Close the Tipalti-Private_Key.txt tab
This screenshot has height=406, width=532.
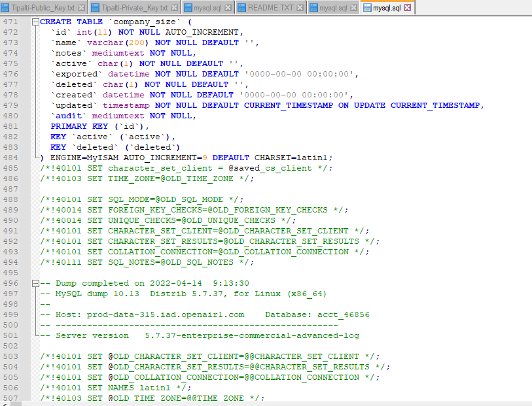(174, 7)
